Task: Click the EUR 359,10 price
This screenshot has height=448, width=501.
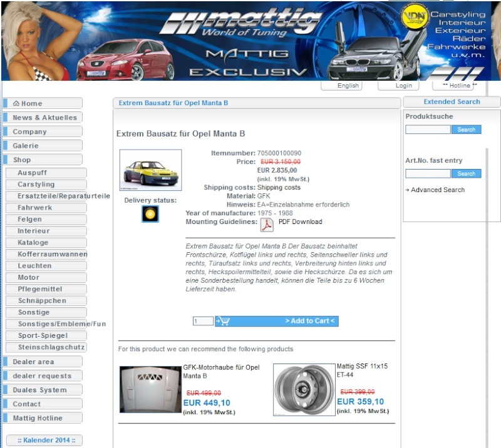Action: coord(361,402)
